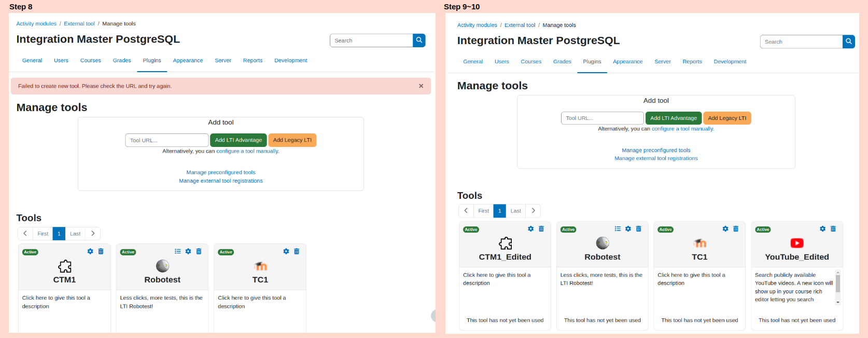The height and width of the screenshot is (338, 868).
Task: Focus the Search box in Step 9~10 panel
Action: (802, 42)
